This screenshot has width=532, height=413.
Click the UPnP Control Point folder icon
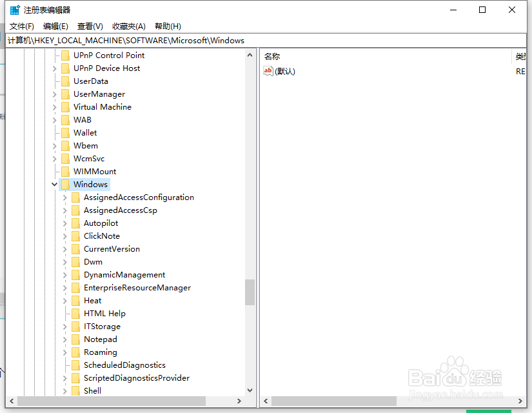pyautogui.click(x=66, y=55)
